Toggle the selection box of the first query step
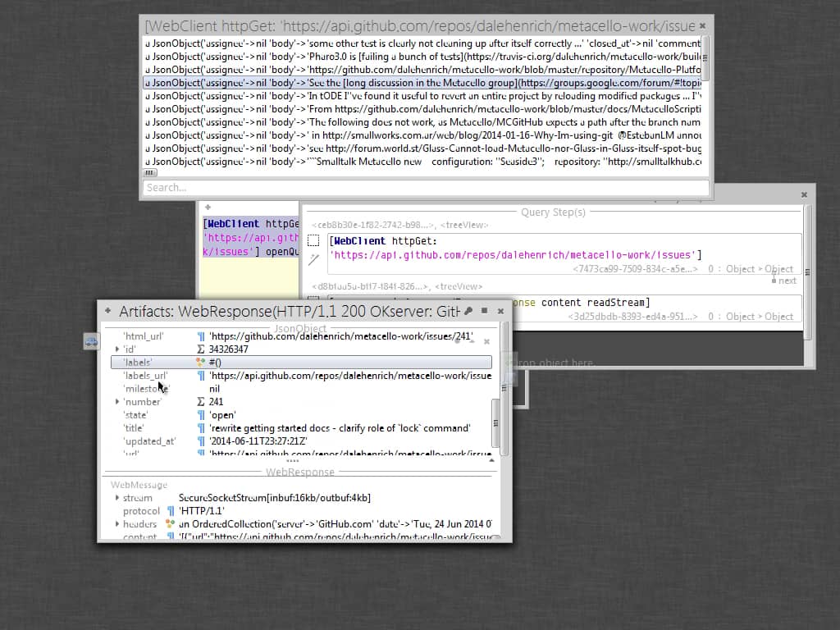This screenshot has width=840, height=630. 313,240
